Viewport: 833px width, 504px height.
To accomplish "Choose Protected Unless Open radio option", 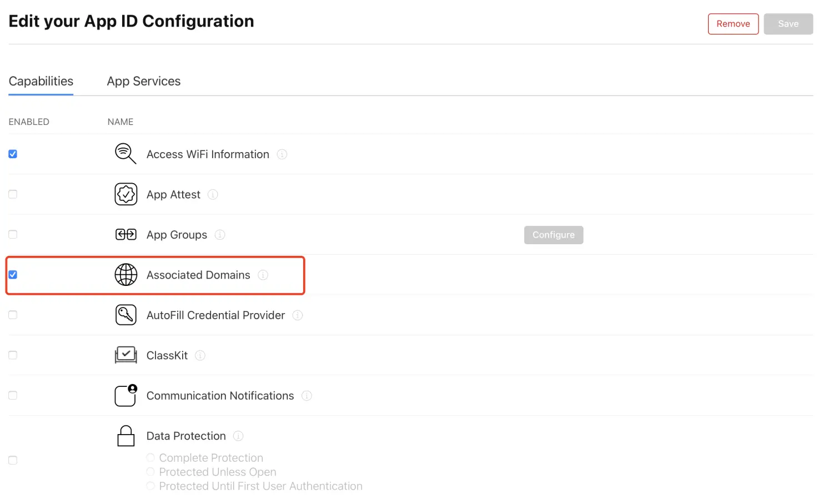I will click(150, 472).
